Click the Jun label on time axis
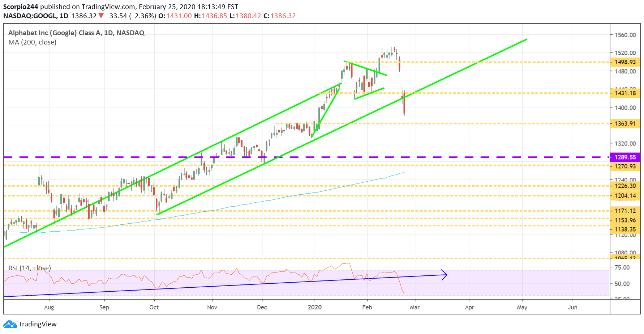 [x=572, y=307]
